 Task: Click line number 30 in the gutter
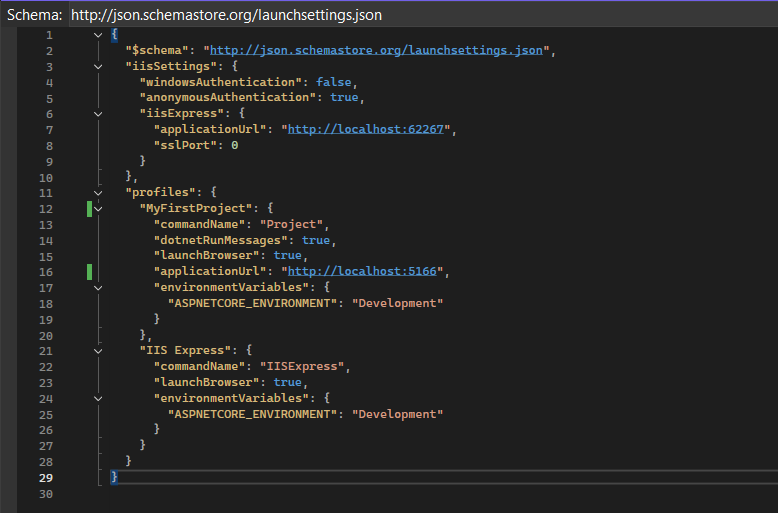(46, 494)
